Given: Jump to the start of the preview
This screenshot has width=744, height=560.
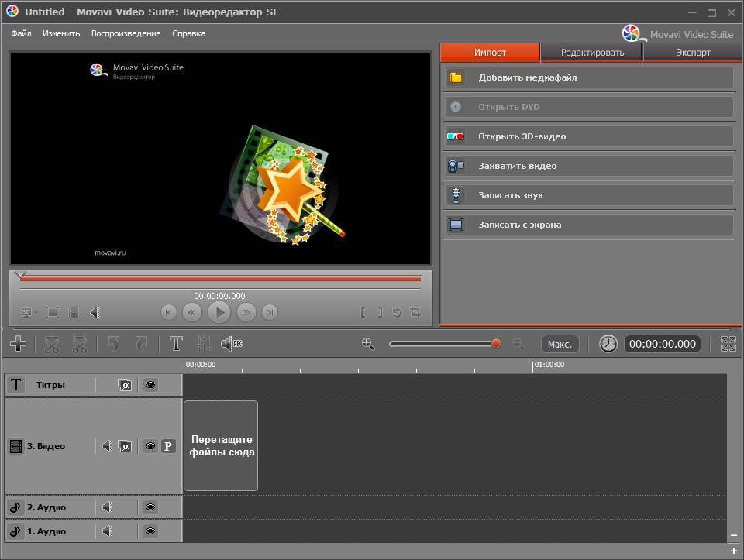Looking at the screenshot, I should (x=169, y=312).
